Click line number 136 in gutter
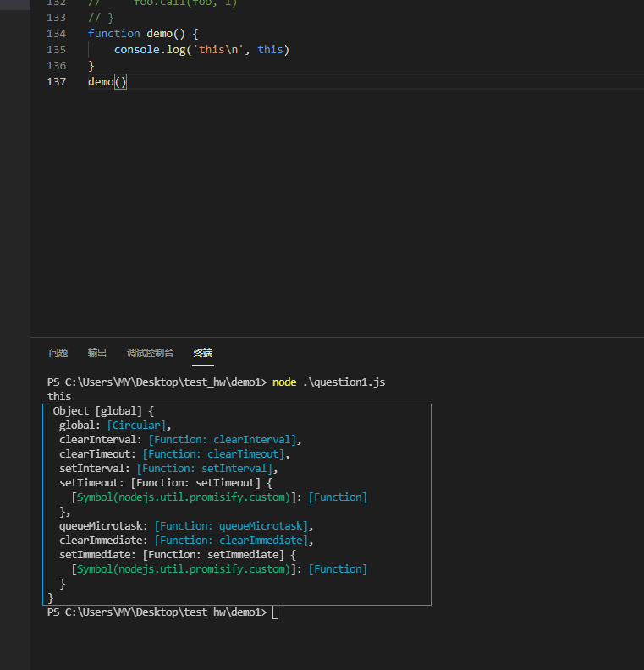Viewport: 644px width, 670px height. (x=57, y=66)
